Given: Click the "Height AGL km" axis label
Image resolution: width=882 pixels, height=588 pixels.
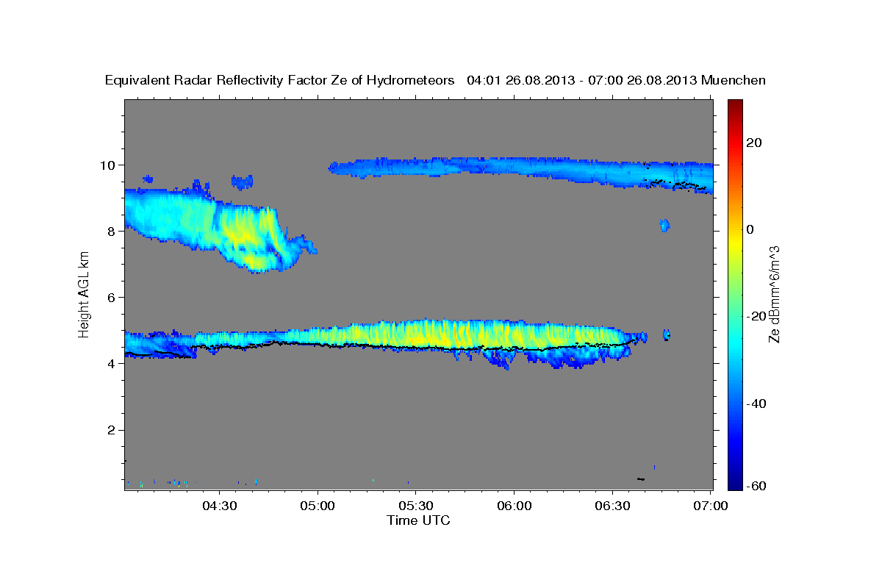Looking at the screenshot, I should point(85,294).
